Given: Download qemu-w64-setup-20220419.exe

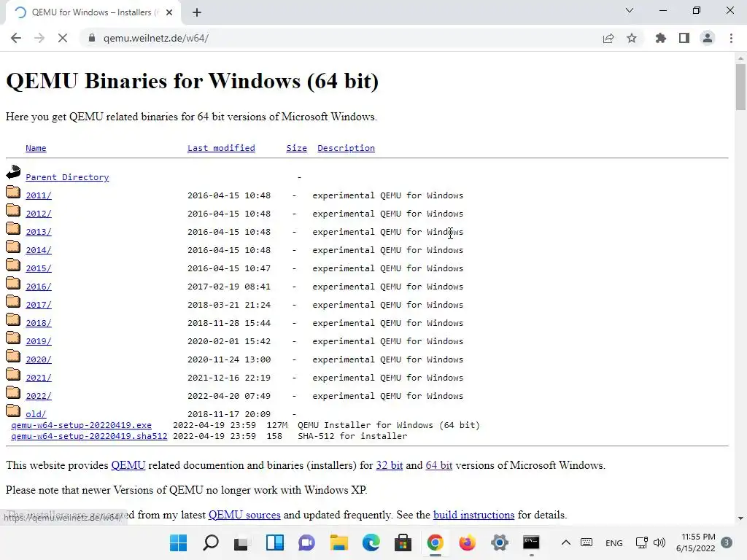Looking at the screenshot, I should (x=82, y=425).
